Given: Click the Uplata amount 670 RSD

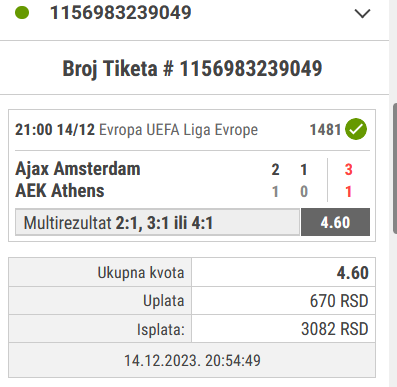Looking at the screenshot, I should click(339, 301).
